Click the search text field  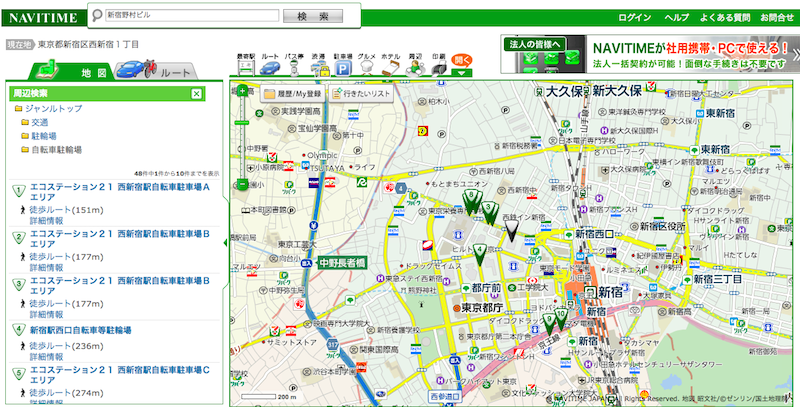coord(192,16)
